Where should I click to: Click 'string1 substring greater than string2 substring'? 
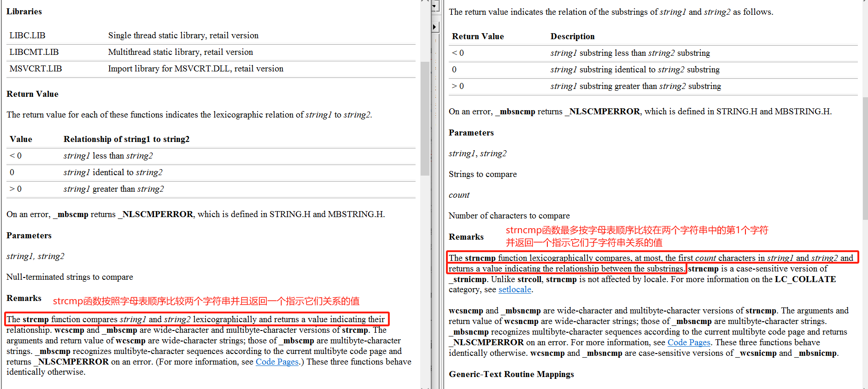pos(636,86)
